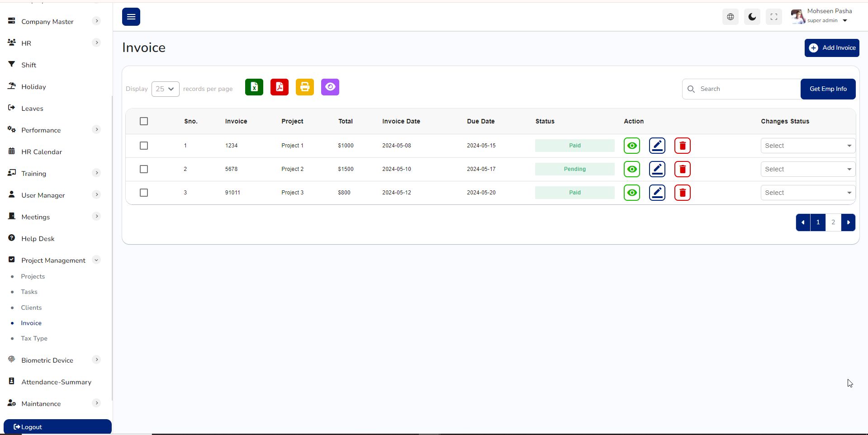The height and width of the screenshot is (435, 868).
Task: Open Tax Type in sidebar
Action: pos(34,338)
